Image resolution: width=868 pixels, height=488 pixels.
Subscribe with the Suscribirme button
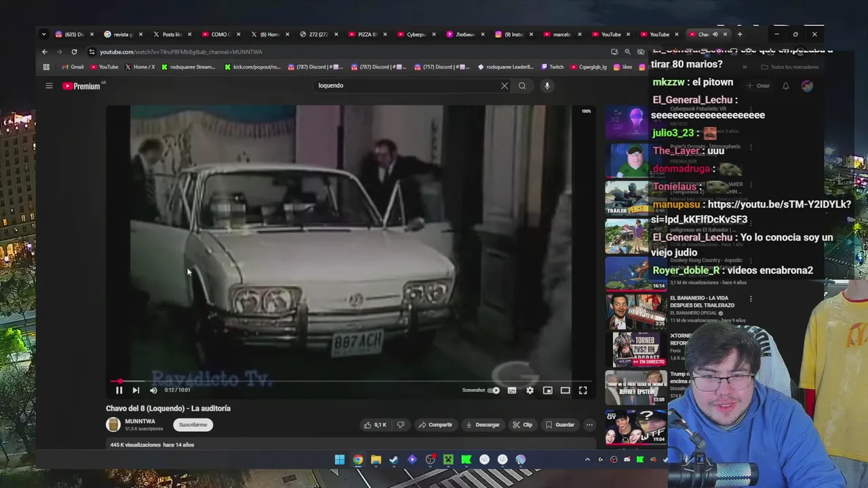(x=193, y=425)
